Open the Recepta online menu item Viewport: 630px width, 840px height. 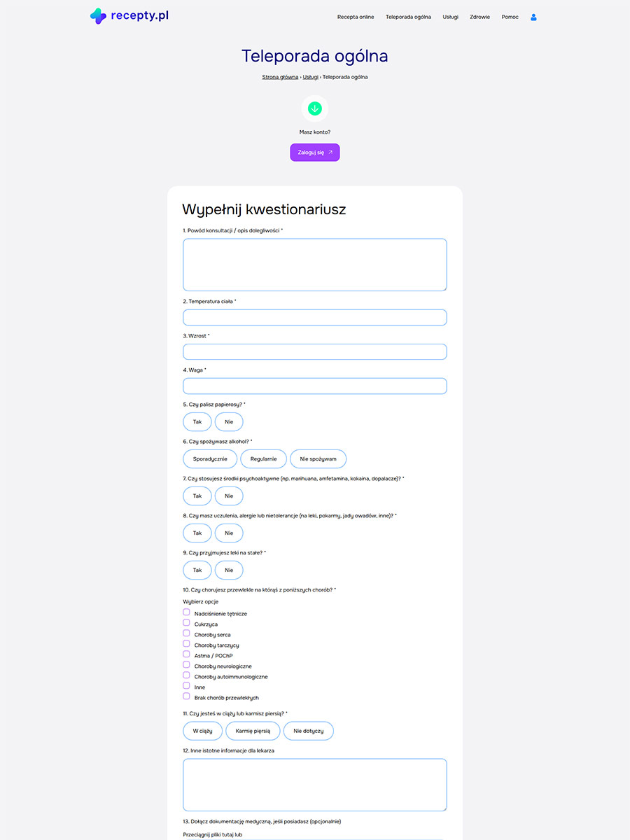(x=356, y=17)
